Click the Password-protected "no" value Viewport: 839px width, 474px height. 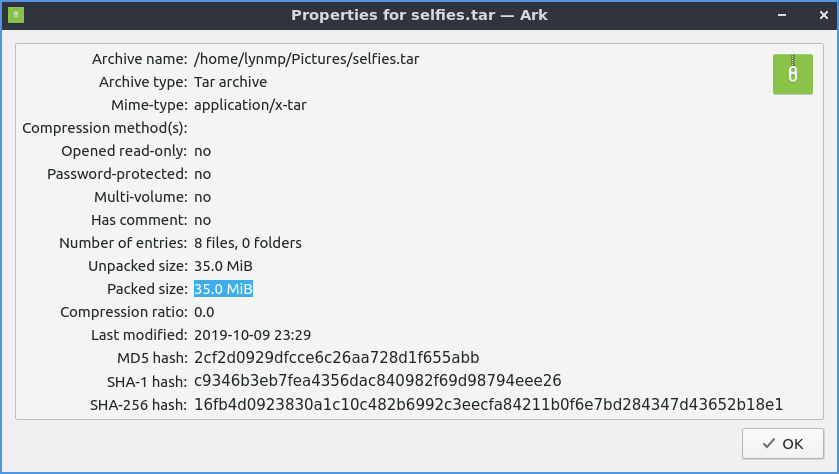[x=202, y=174]
